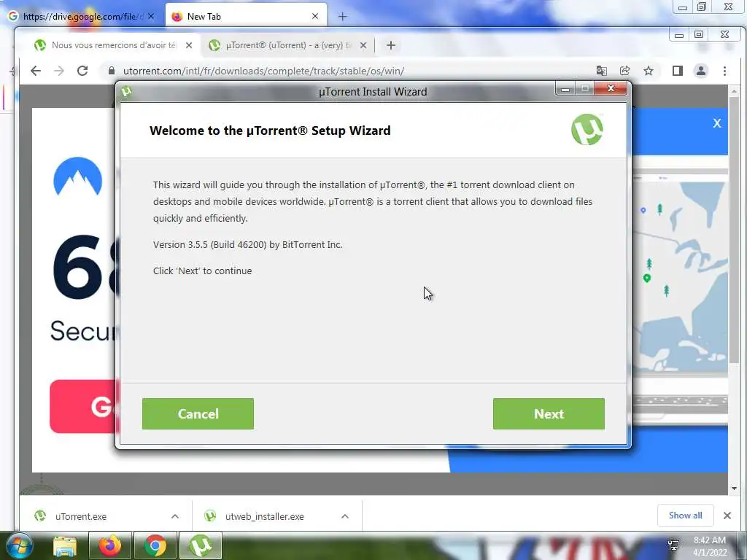Click the red NordVPN ad button
The height and width of the screenshot is (560, 747).
click(83, 407)
